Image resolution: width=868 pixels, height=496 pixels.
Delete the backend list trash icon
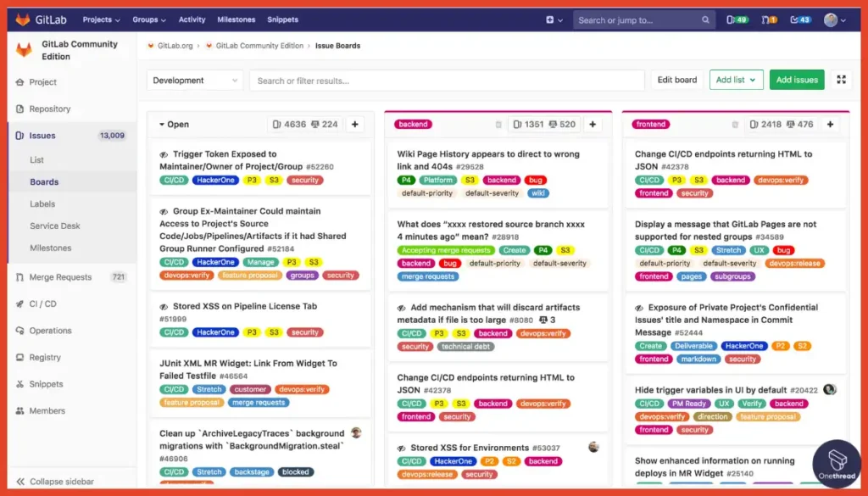coord(498,125)
